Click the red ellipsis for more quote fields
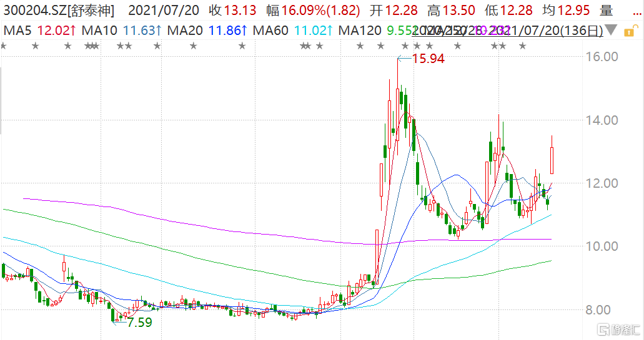Screen dimensions: 644x340 tap(637, 12)
